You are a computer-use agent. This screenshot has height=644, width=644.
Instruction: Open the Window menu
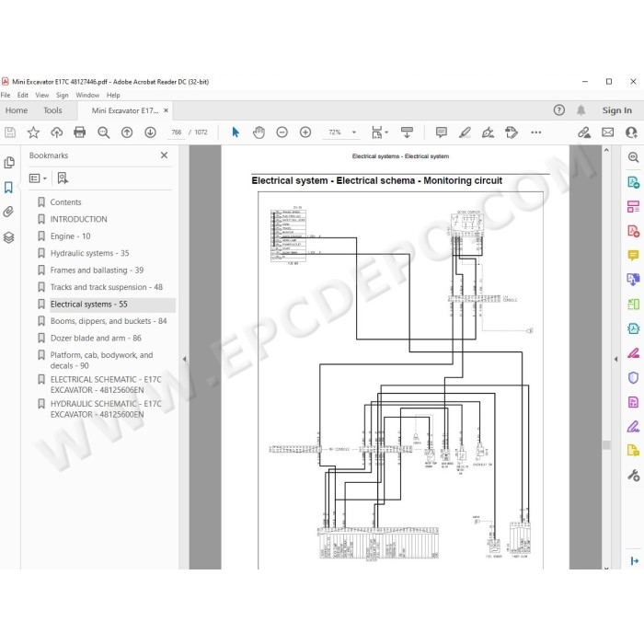tap(87, 95)
